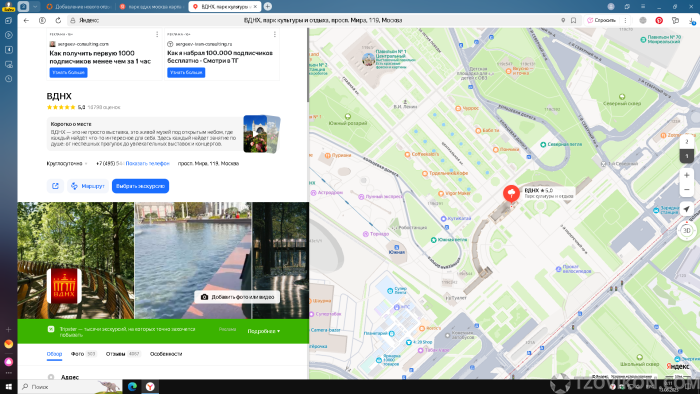The height and width of the screenshot is (394, 700).
Task: Open the Pinterest extension icon
Action: click(x=659, y=20)
